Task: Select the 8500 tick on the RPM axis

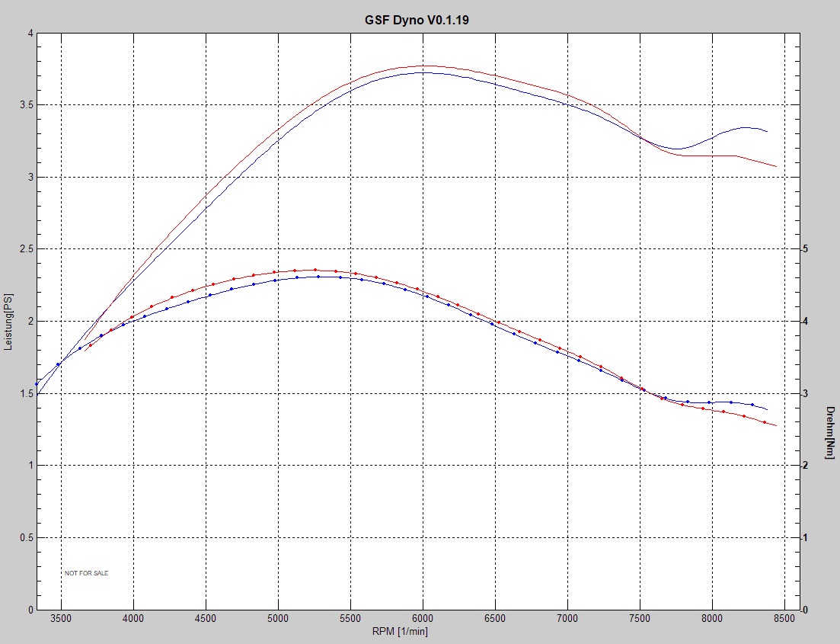Action: pos(784,618)
